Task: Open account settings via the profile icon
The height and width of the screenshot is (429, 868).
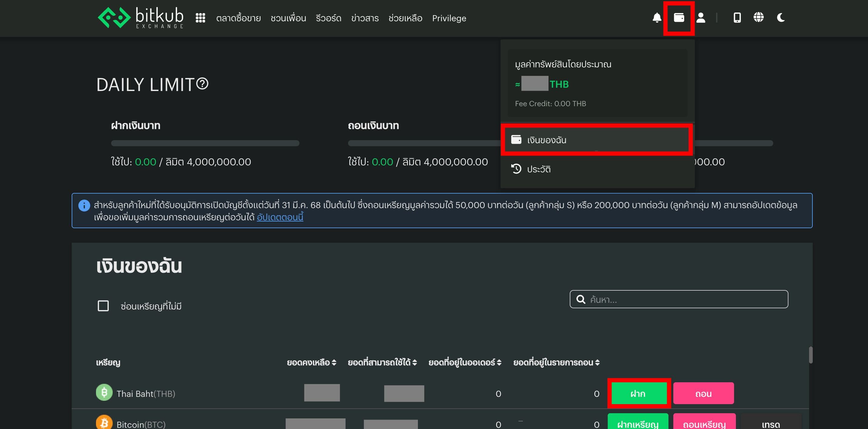Action: pyautogui.click(x=701, y=18)
